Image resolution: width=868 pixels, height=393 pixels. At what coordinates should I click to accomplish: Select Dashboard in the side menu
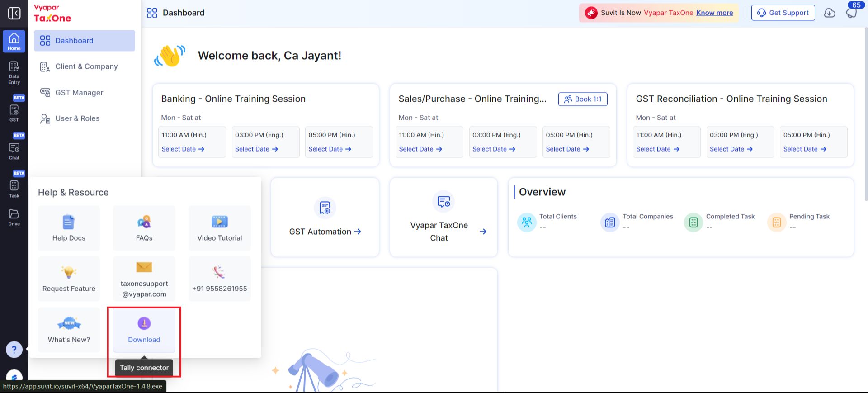[x=85, y=41]
